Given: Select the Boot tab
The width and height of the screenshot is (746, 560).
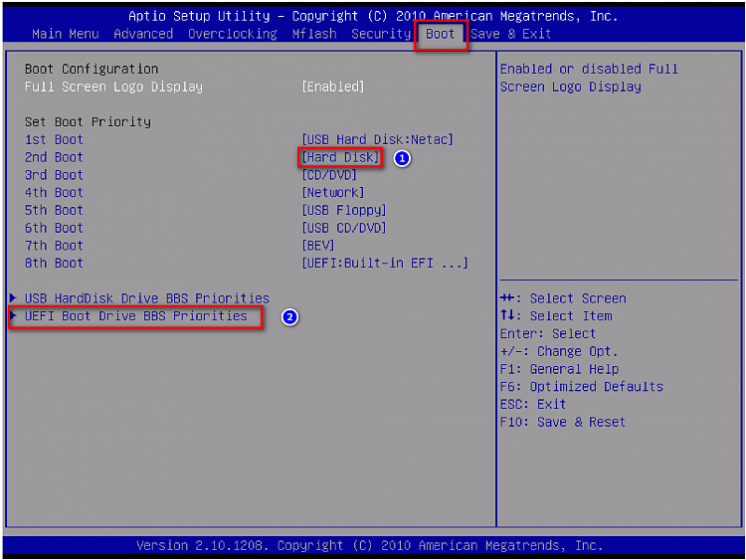Looking at the screenshot, I should 440,34.
